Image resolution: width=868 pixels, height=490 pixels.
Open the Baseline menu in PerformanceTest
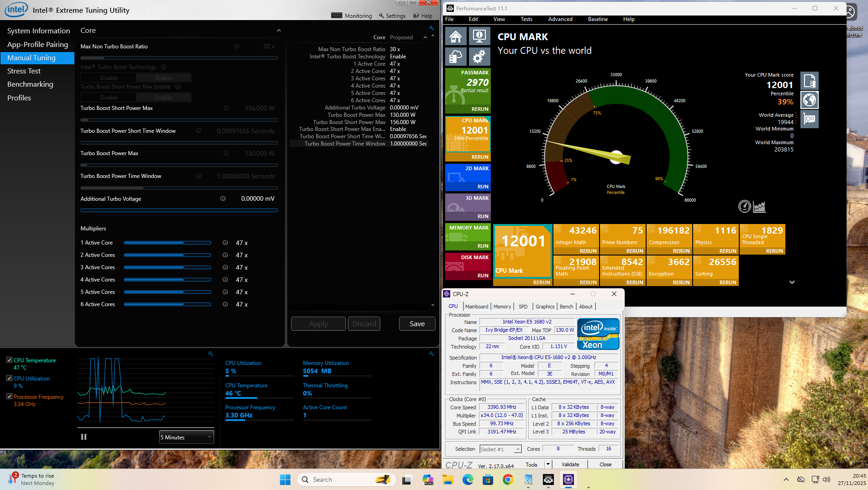(x=597, y=19)
